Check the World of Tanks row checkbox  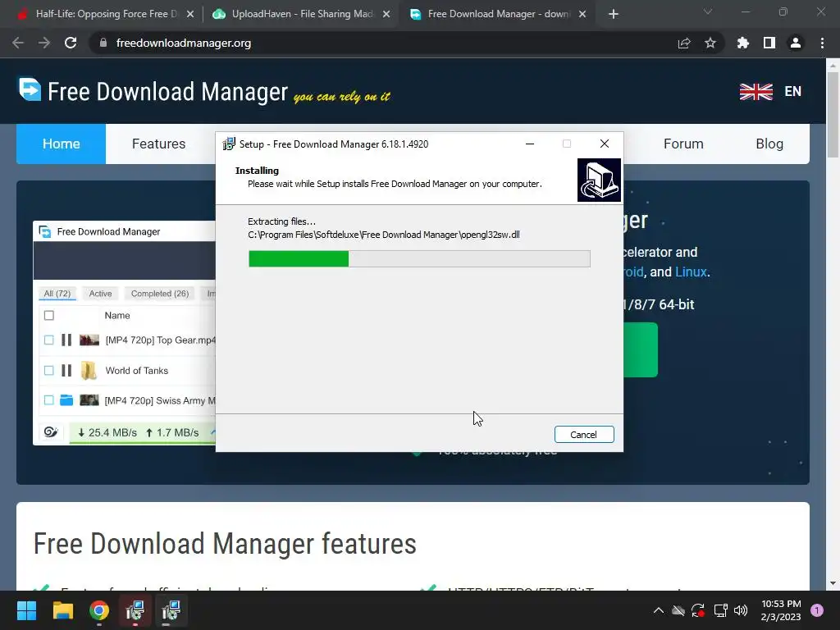tap(48, 370)
